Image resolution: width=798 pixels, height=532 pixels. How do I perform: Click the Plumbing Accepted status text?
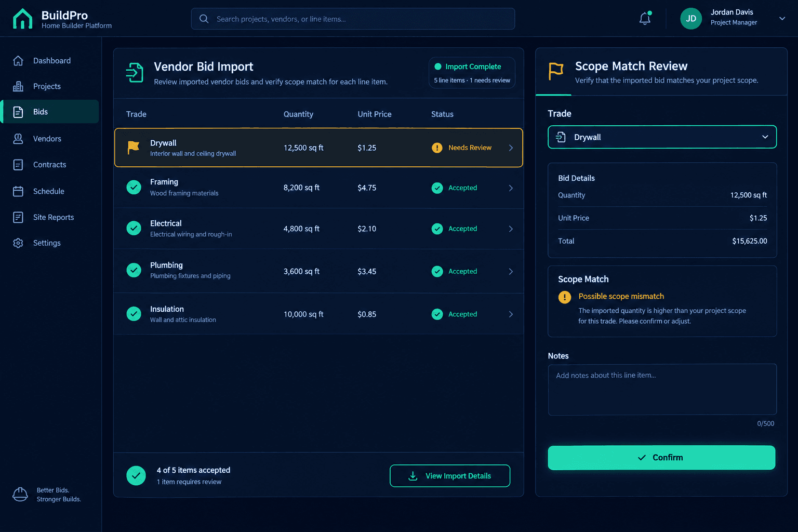coord(462,272)
